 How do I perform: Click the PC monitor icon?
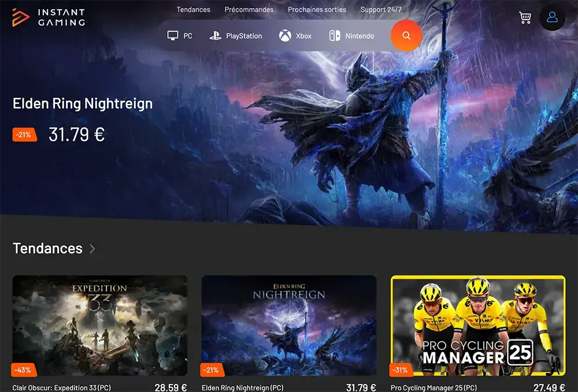click(172, 36)
